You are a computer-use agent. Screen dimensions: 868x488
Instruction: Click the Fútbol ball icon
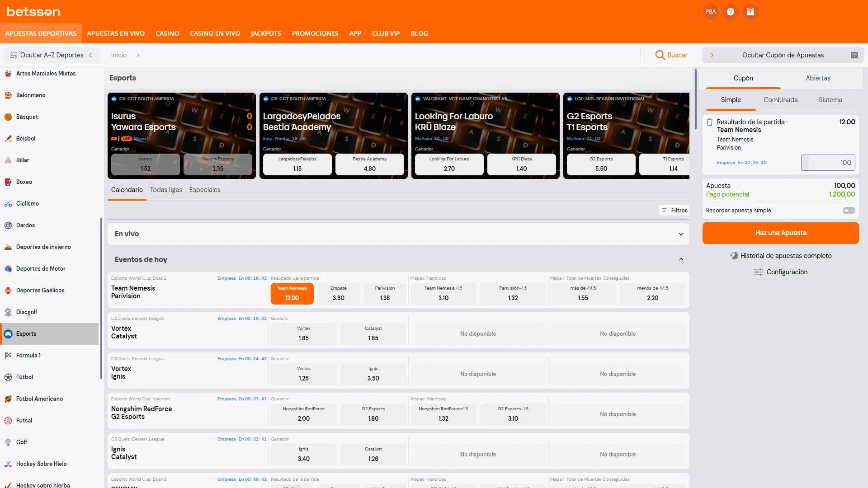(x=8, y=377)
